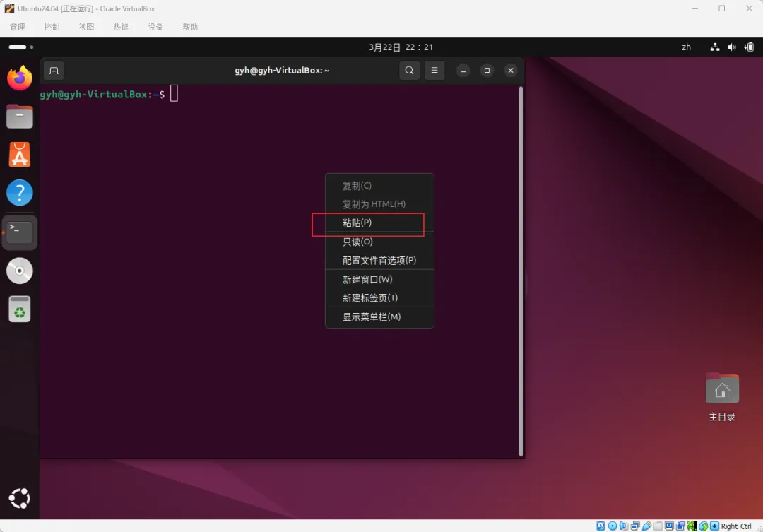Choose 新建标签页(T) in context menu
This screenshot has width=763, height=532.
pos(379,298)
